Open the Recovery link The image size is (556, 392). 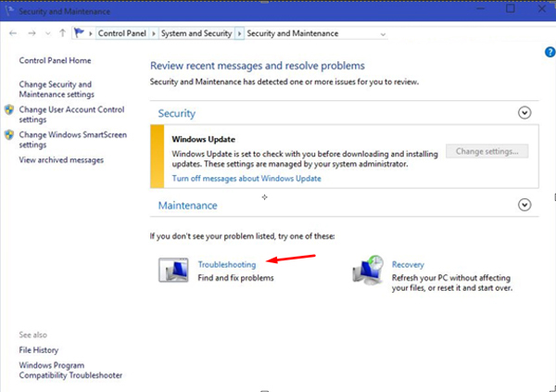pyautogui.click(x=408, y=265)
